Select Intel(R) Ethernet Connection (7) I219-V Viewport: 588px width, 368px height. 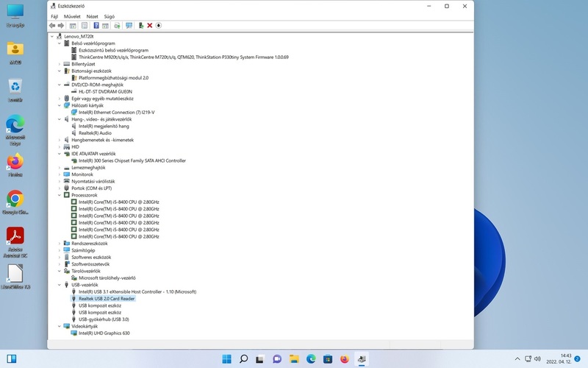(116, 113)
